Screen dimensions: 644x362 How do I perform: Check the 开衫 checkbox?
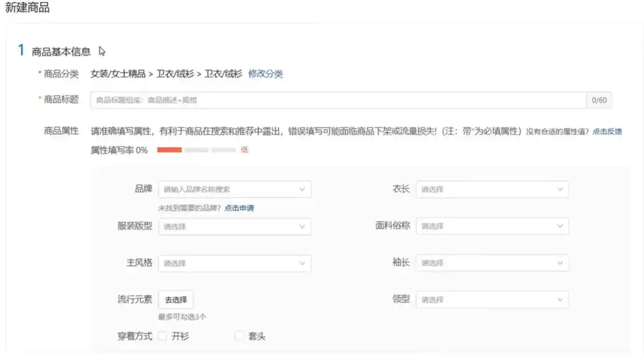[163, 336]
